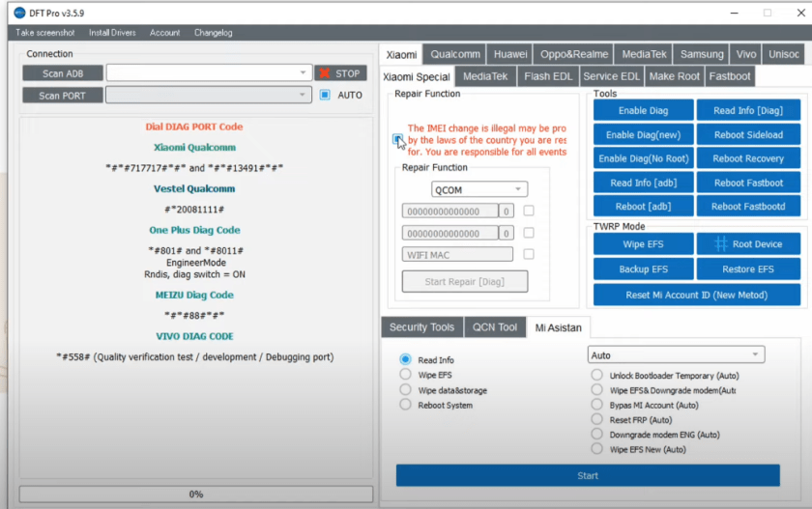Switch to the Qualcomm tab
The height and width of the screenshot is (509, 812).
455,54
